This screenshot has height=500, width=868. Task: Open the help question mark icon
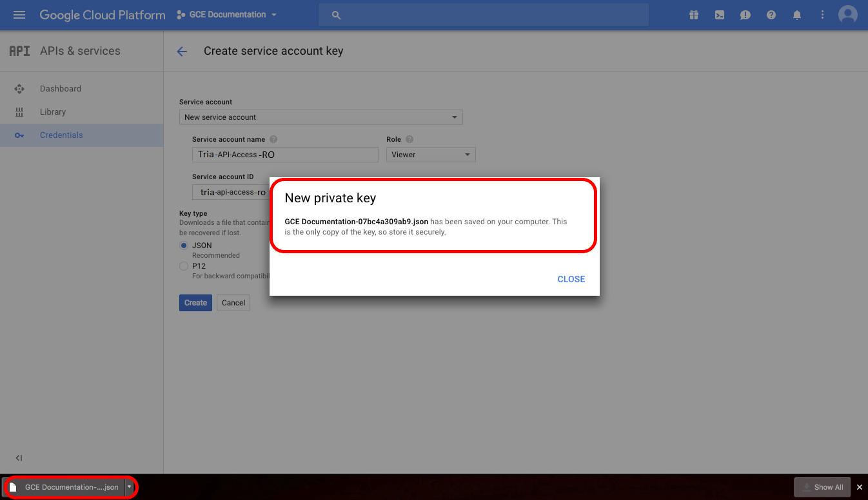point(771,15)
